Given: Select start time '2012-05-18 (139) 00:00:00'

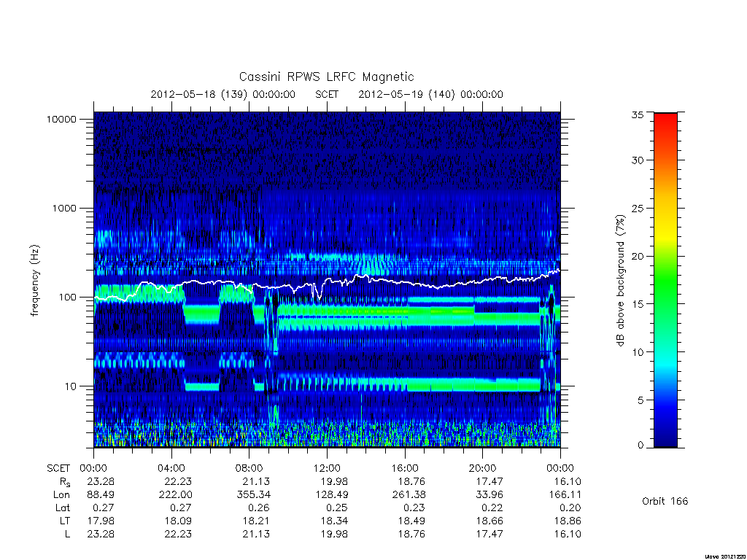Looking at the screenshot, I should tap(223, 94).
